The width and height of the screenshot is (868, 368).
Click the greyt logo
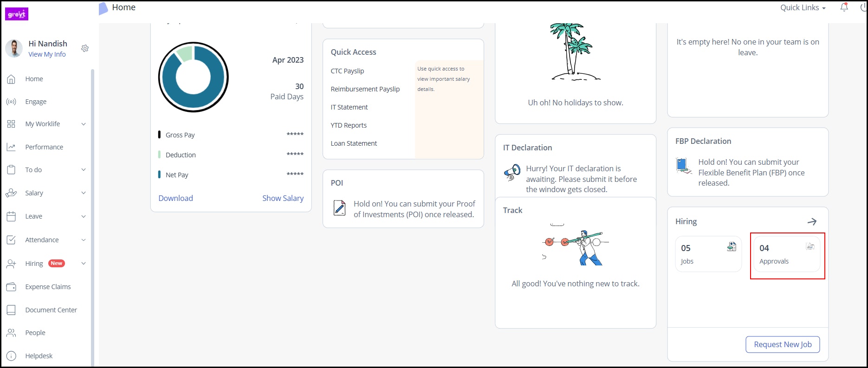click(x=17, y=14)
